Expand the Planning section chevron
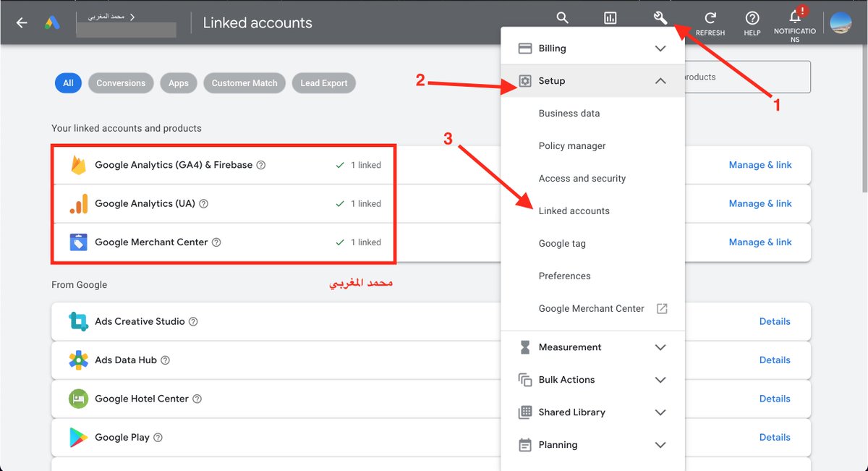Viewport: 868px width, 471px height. pos(660,445)
